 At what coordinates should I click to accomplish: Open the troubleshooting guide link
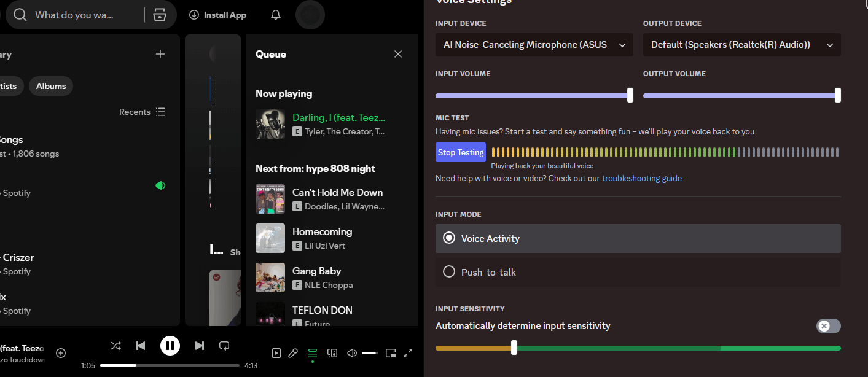tap(641, 179)
